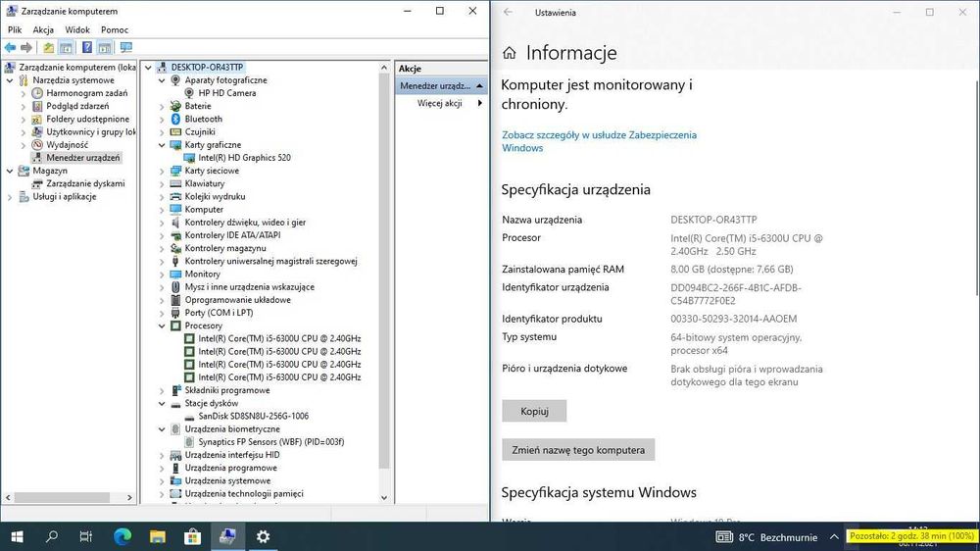Click the Menedżer urządzeń tree icon
The height and width of the screenshot is (551, 980).
pyautogui.click(x=37, y=158)
